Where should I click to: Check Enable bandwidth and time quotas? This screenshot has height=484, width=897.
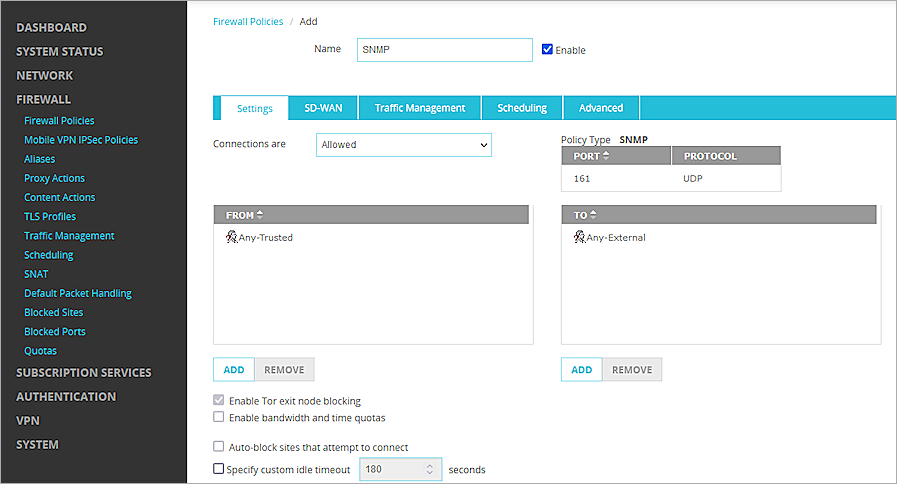coord(219,417)
